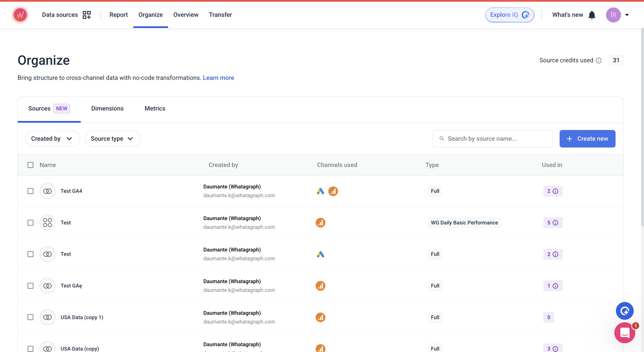Check the box for Test with only Google Ads channel
Screen dimensions: 644x352
[30, 254]
